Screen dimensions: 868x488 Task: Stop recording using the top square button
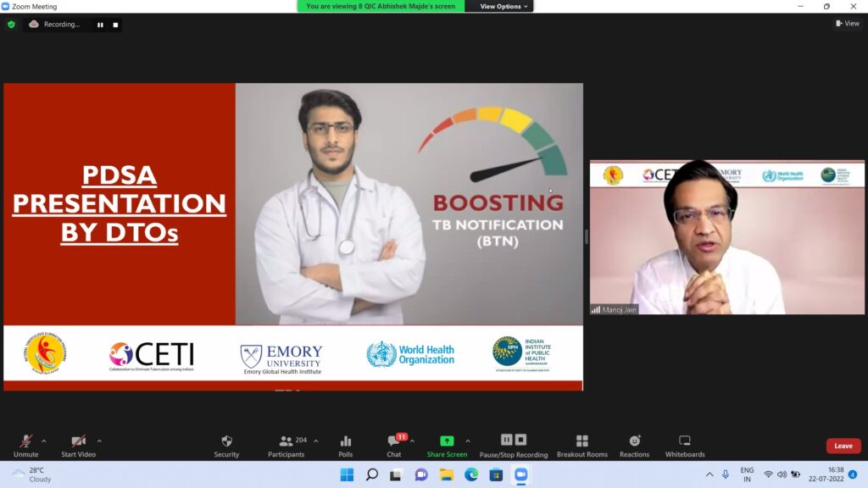click(115, 25)
